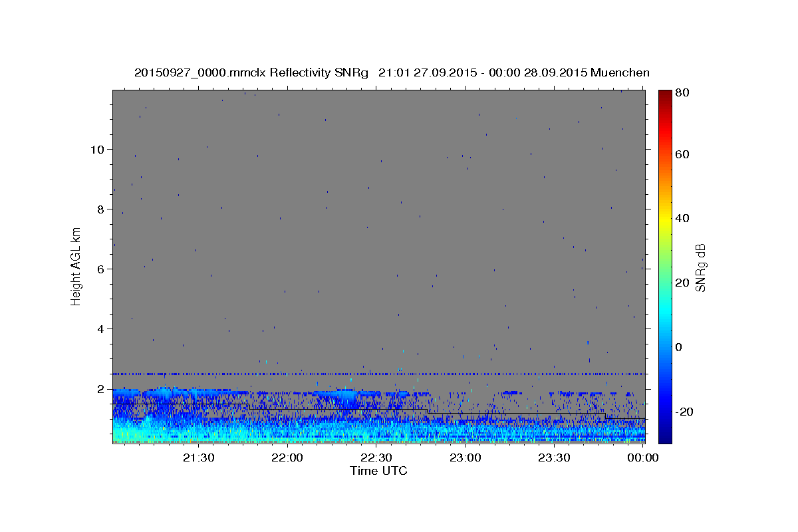
Task: Click the height axis label '10'
Action: click(97, 149)
